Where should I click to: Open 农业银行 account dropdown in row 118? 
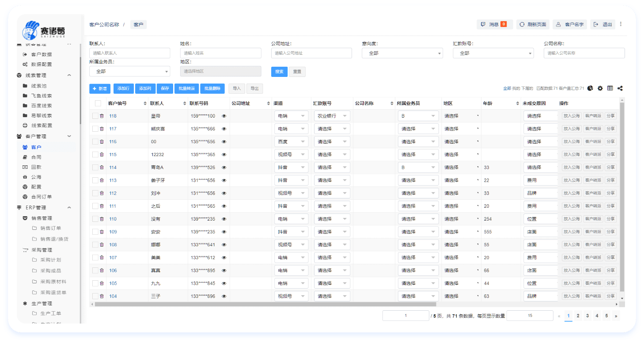[332, 116]
